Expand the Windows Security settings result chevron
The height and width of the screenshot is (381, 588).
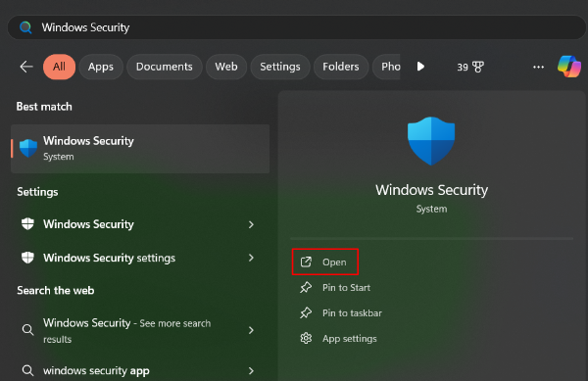[x=251, y=258]
